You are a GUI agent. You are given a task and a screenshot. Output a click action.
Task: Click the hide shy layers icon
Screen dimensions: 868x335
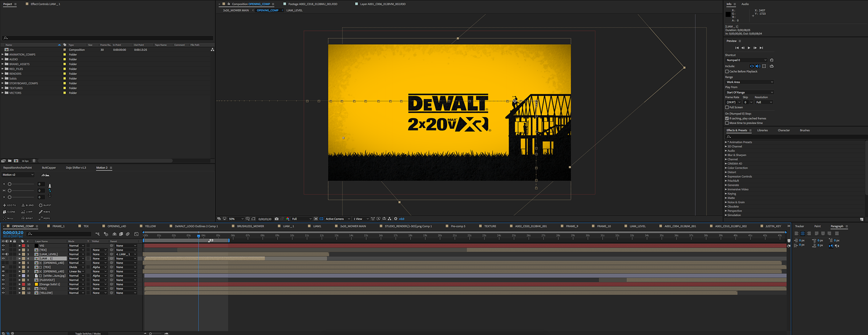(x=114, y=234)
